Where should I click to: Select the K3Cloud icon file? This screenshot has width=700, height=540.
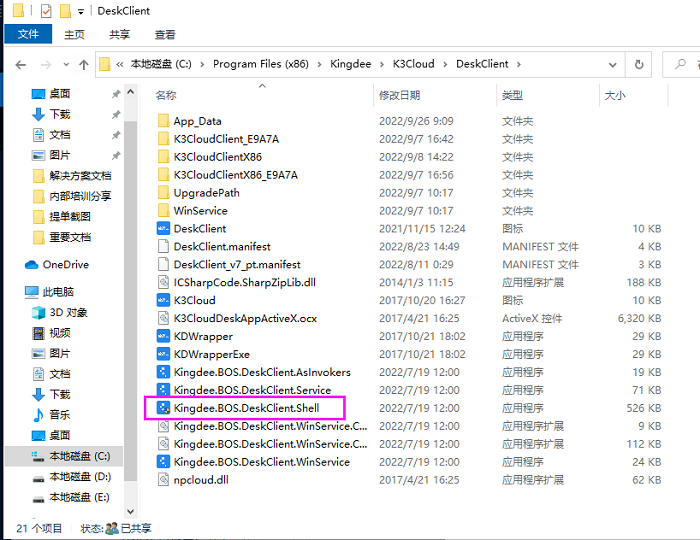[194, 300]
